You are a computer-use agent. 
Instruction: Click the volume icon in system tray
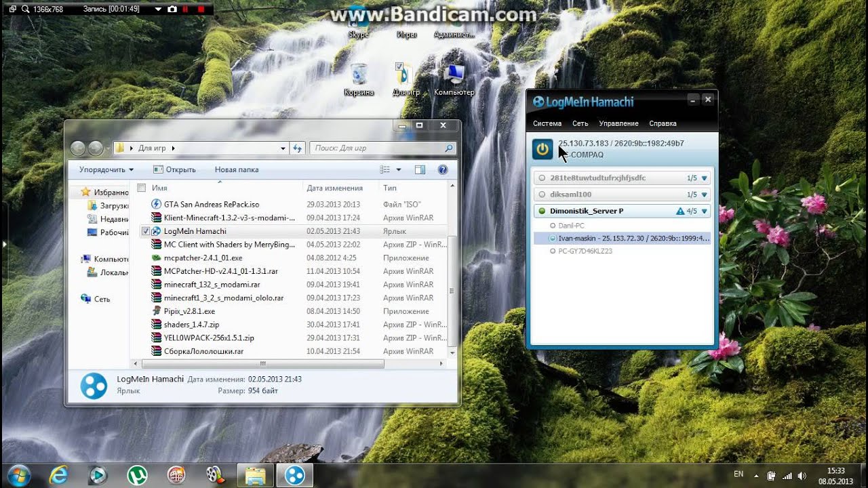[x=802, y=476]
